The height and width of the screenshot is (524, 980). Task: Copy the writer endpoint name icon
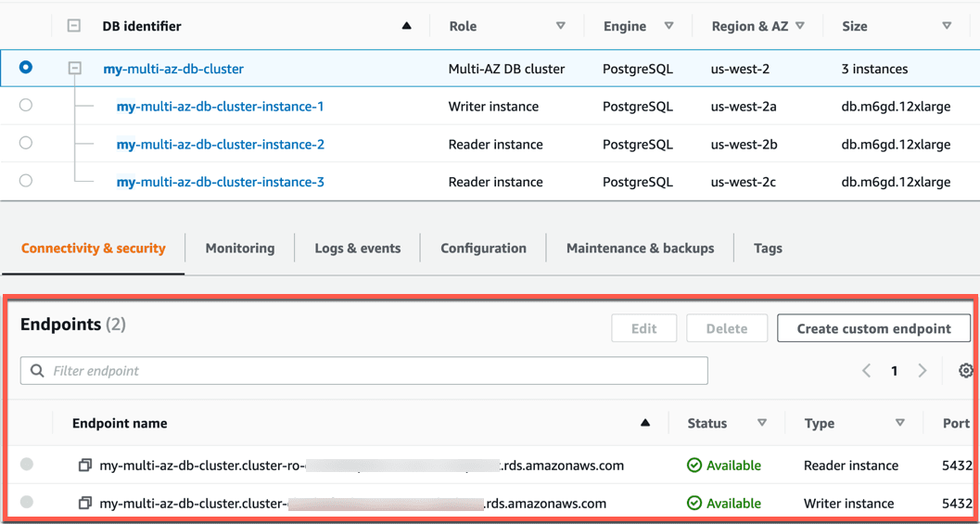click(x=85, y=503)
